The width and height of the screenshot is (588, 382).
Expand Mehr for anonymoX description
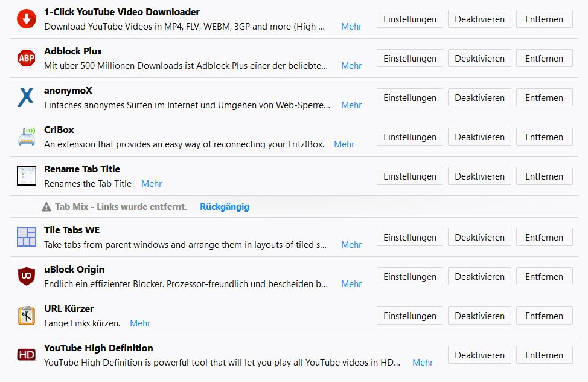(351, 105)
